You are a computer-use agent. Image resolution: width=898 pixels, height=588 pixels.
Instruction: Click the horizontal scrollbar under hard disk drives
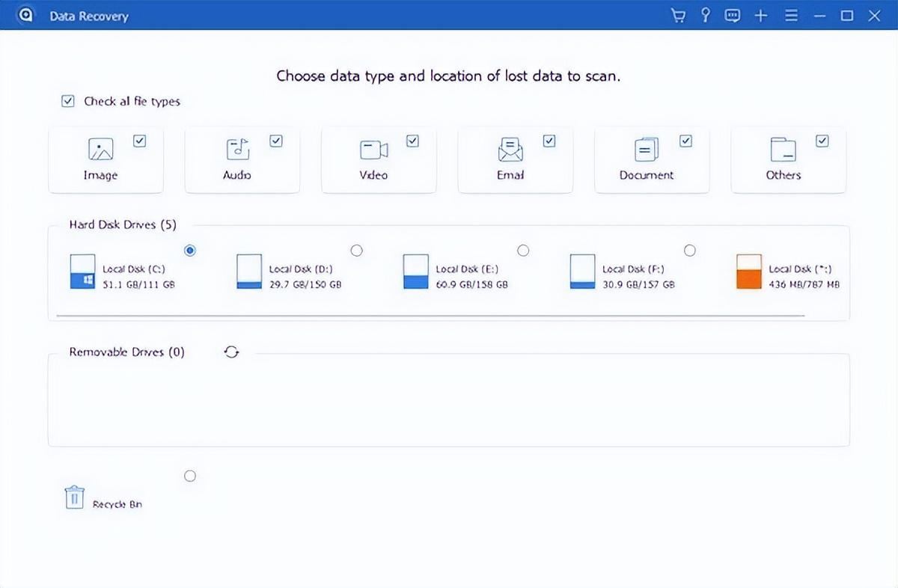coord(430,316)
